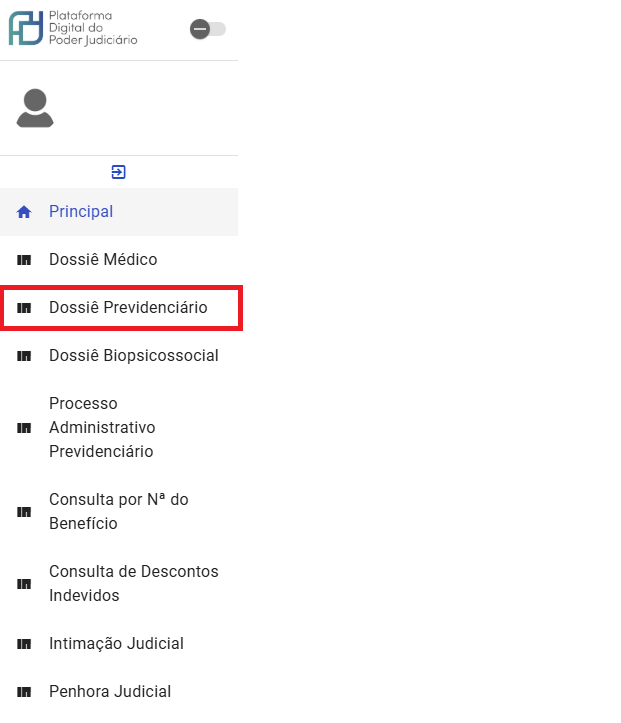
Task: Click the icon beside Processo Administrativo Previdenciário
Action: coord(24,428)
